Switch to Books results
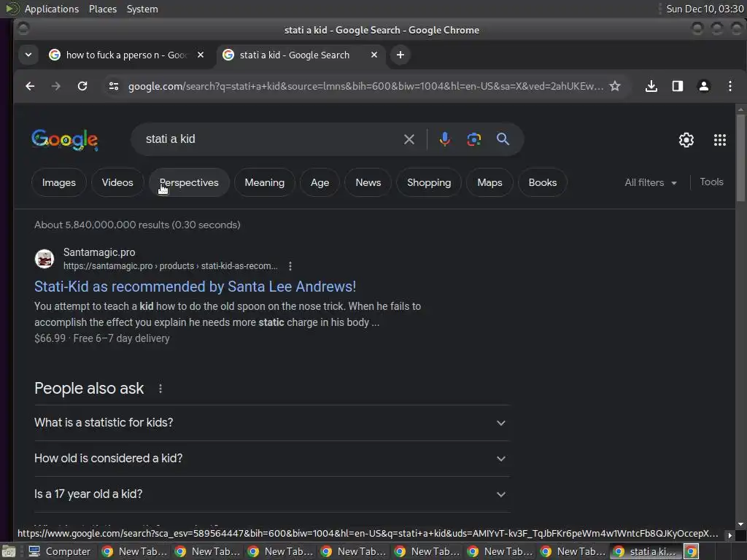 click(x=542, y=182)
